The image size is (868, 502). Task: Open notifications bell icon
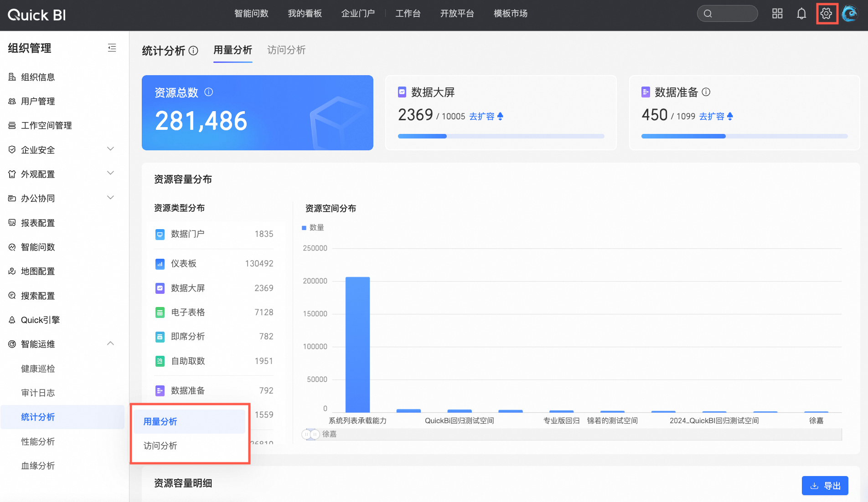(801, 14)
